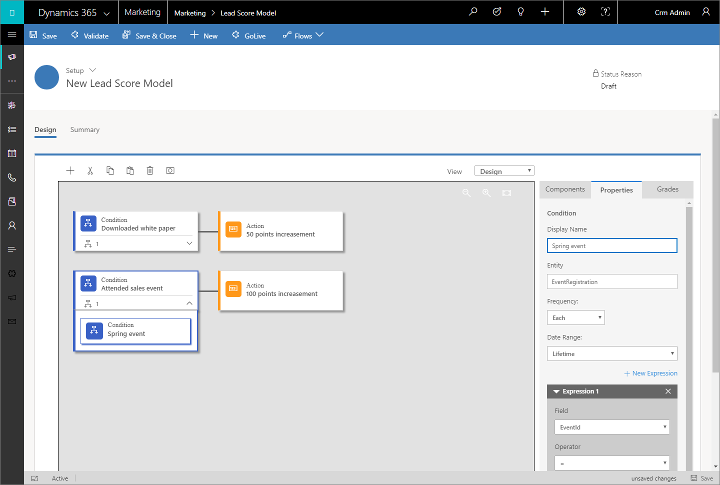Switch to the Summary tab
Viewport: 720px width, 485px height.
(x=84, y=130)
